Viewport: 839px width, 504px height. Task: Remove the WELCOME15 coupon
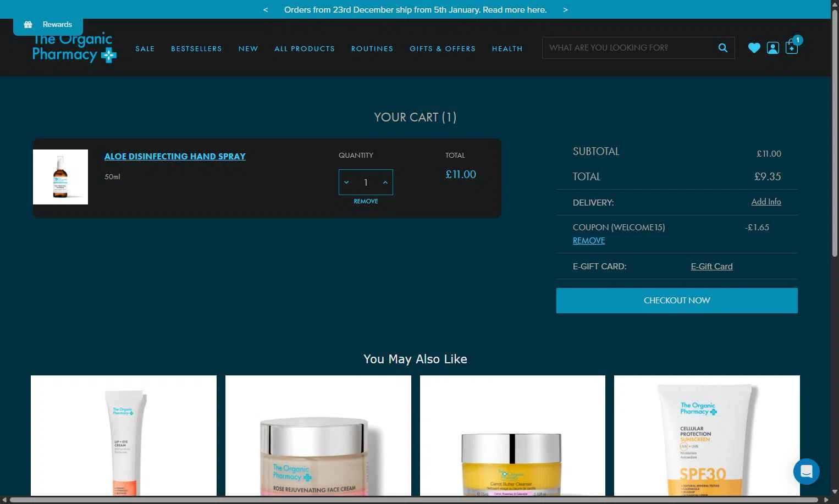589,241
